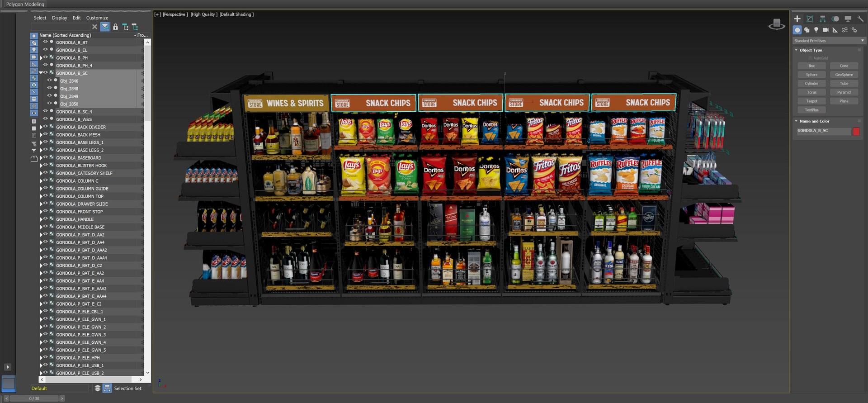Open the red object color swatch
Image resolution: width=868 pixels, height=403 pixels.
[856, 131]
